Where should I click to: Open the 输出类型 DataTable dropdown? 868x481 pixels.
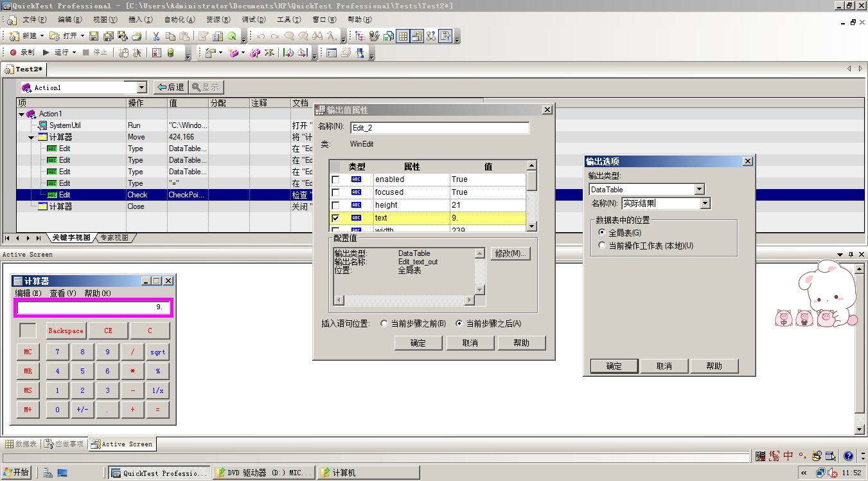tap(700, 189)
